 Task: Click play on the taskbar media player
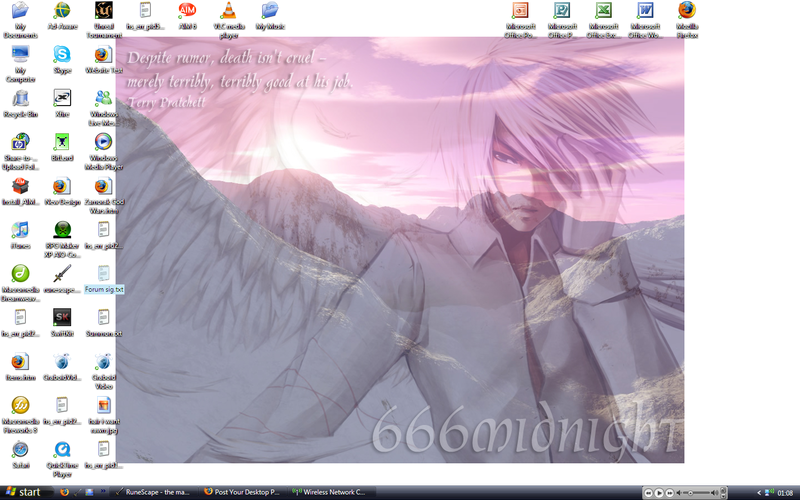point(659,493)
